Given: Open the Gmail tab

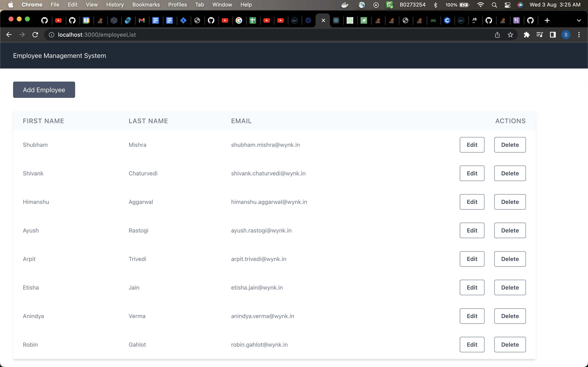Looking at the screenshot, I should (142, 20).
